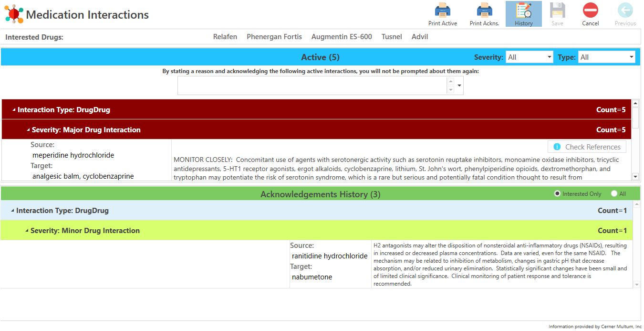Open the Severity filter dropdown

click(529, 57)
